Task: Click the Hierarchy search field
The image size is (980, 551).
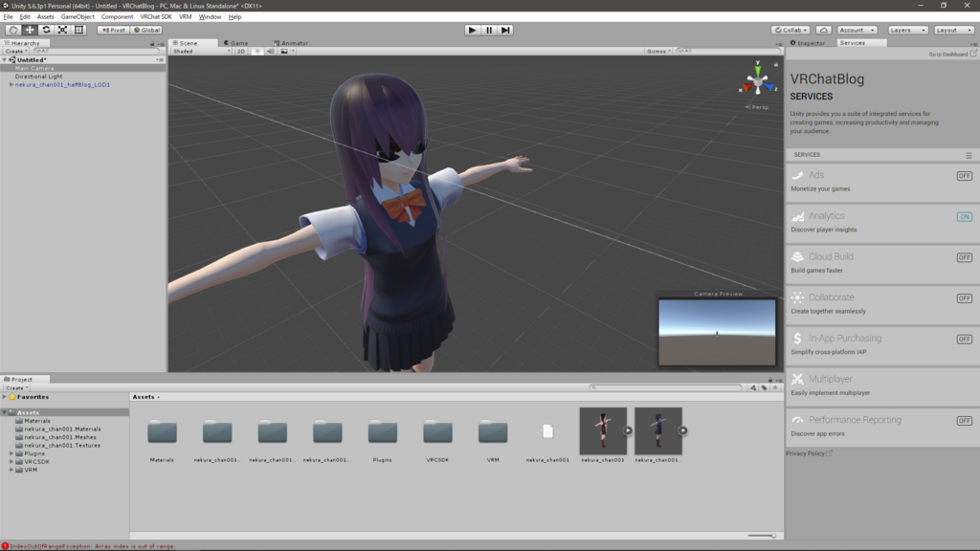Action: [x=97, y=52]
